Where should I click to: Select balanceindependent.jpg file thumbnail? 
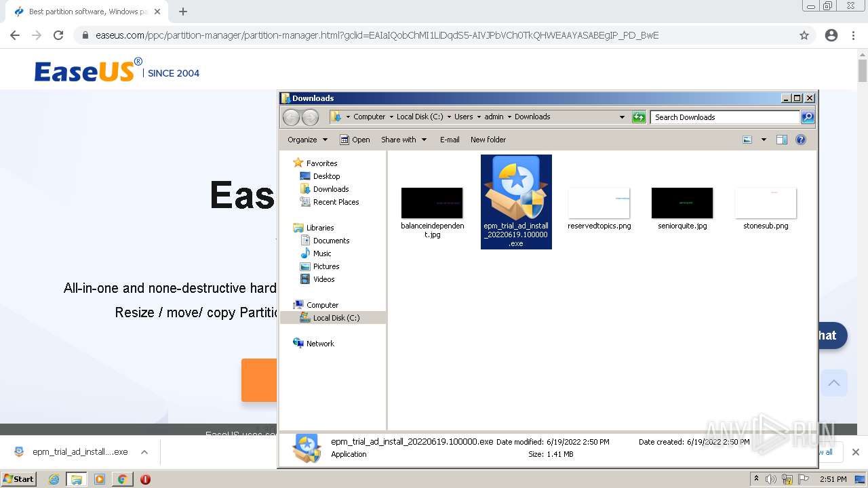coord(432,203)
